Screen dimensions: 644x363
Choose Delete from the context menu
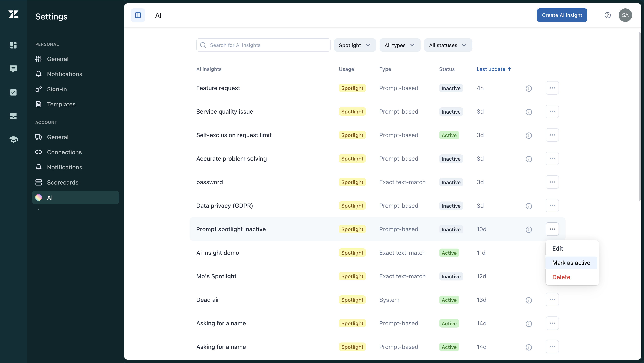(x=561, y=277)
